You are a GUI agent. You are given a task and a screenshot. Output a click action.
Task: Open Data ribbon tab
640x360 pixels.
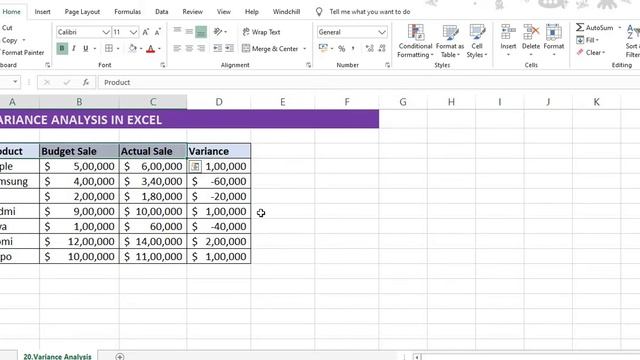pyautogui.click(x=162, y=11)
